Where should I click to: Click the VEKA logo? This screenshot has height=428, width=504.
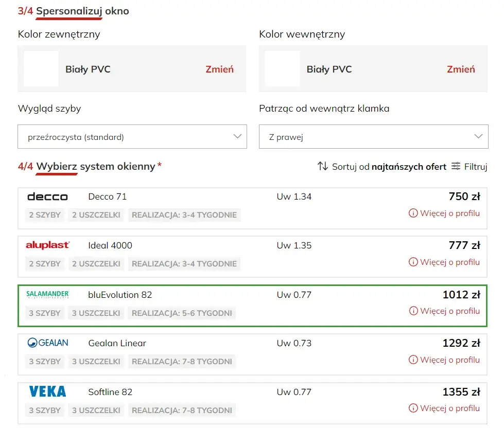[47, 391]
